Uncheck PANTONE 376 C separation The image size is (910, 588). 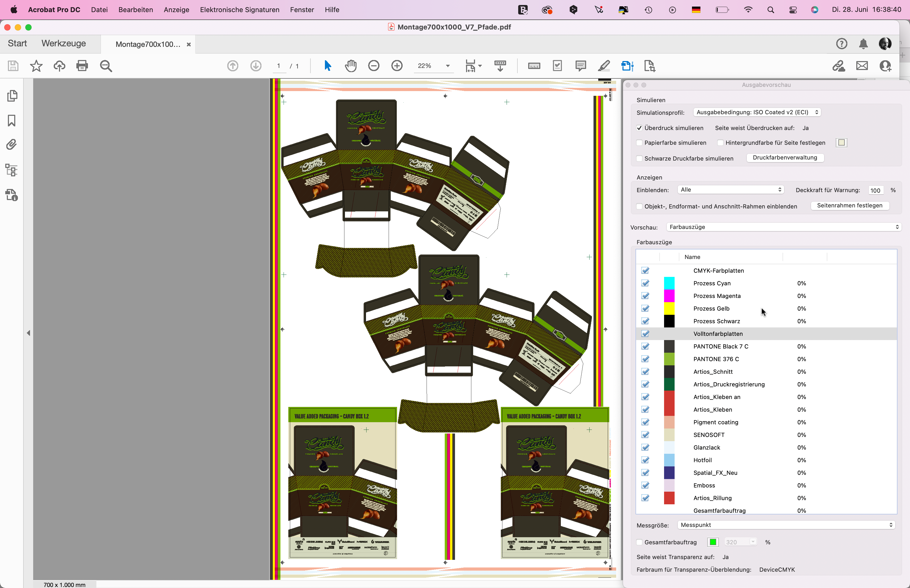(x=645, y=359)
